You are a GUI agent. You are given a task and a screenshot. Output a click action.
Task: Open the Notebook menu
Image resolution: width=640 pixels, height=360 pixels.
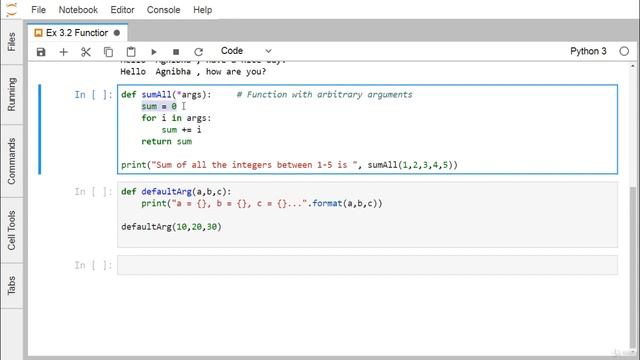click(78, 10)
